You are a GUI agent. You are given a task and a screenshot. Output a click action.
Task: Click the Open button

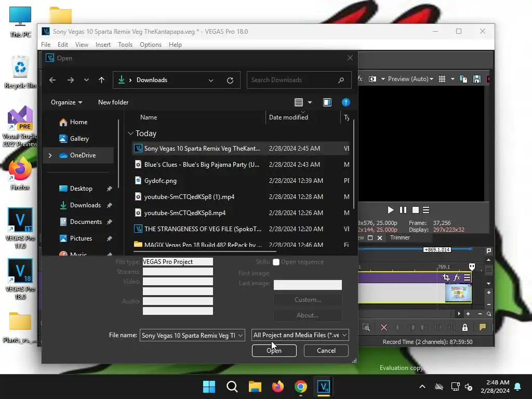[274, 351]
